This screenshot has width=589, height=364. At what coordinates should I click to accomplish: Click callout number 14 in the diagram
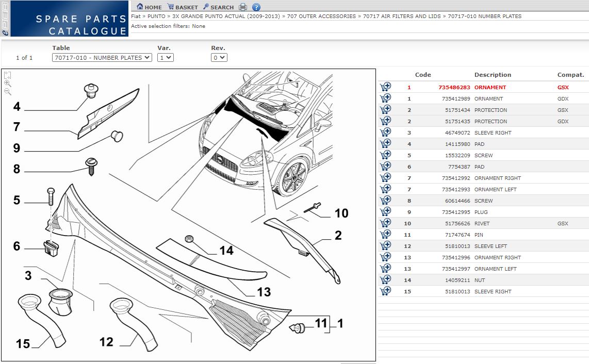pyautogui.click(x=226, y=251)
